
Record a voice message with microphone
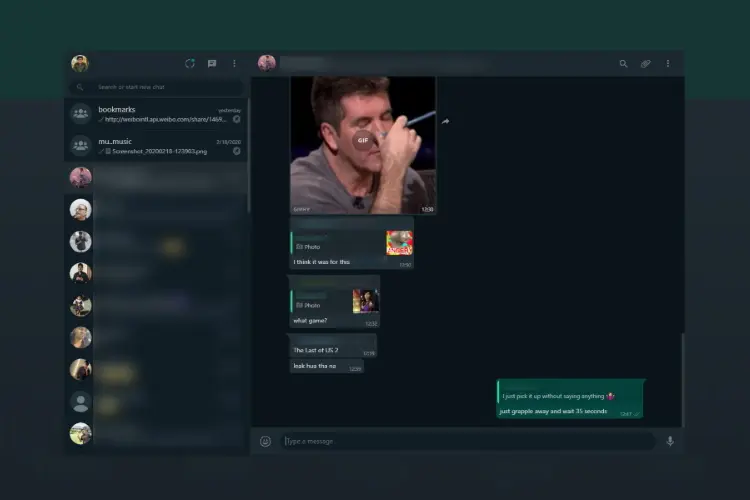(669, 441)
